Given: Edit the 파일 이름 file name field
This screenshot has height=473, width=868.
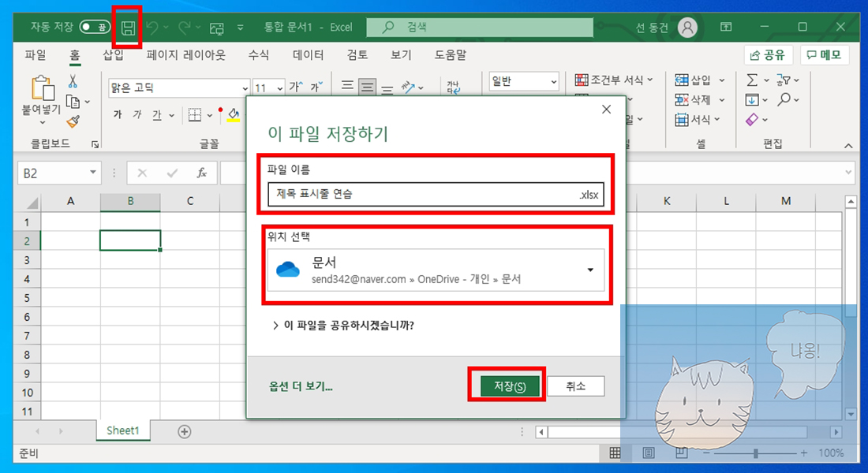Looking at the screenshot, I should [436, 195].
